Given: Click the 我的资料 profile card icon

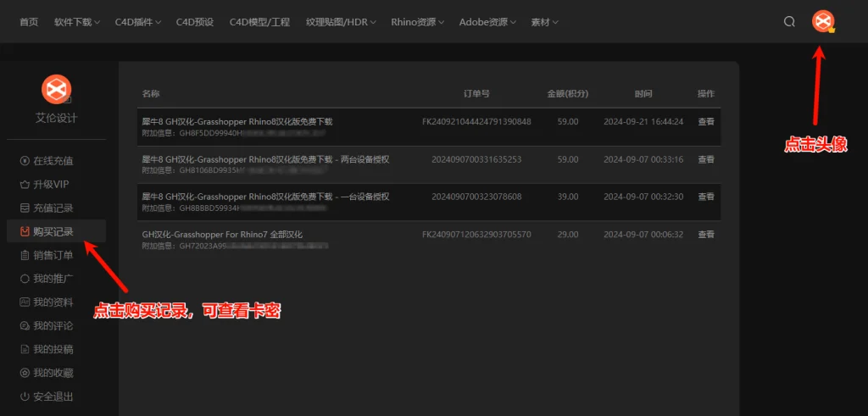Looking at the screenshot, I should pos(25,302).
